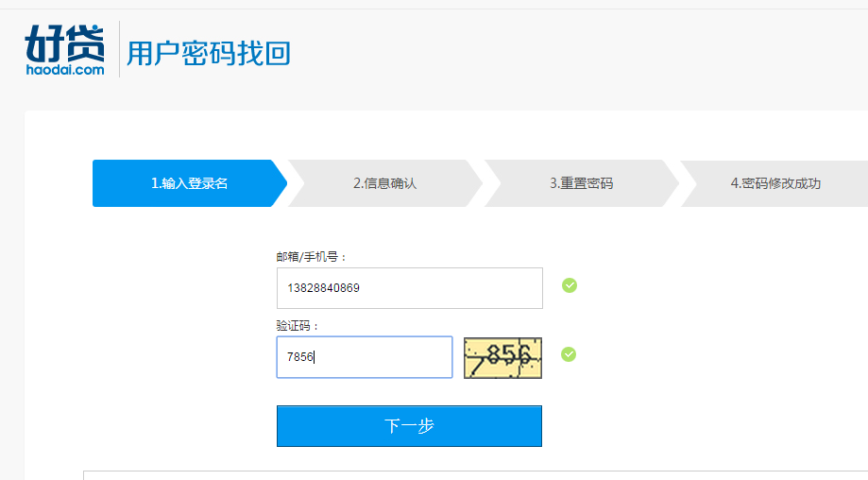Select step tab 2.信息确认
This screenshot has width=868, height=480.
pos(384,183)
